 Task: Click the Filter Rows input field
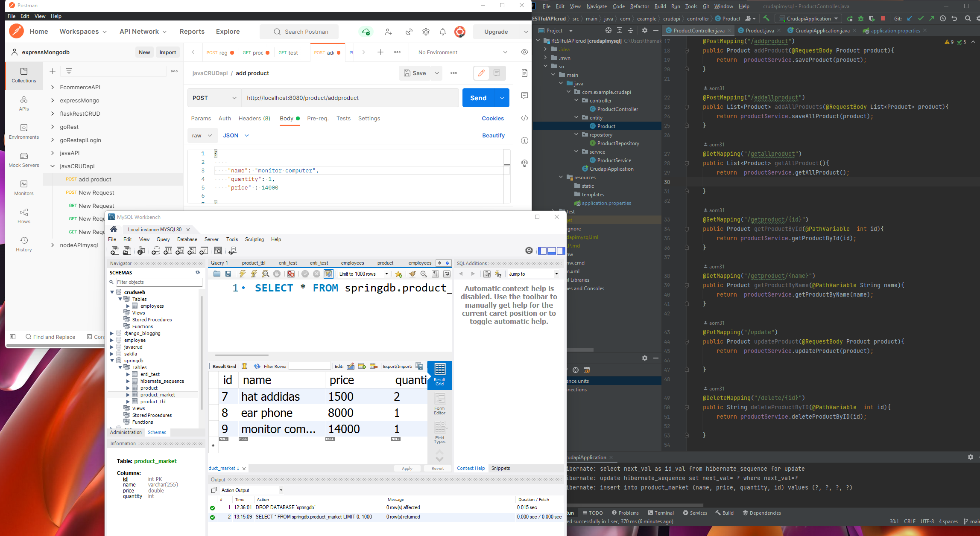coord(310,366)
